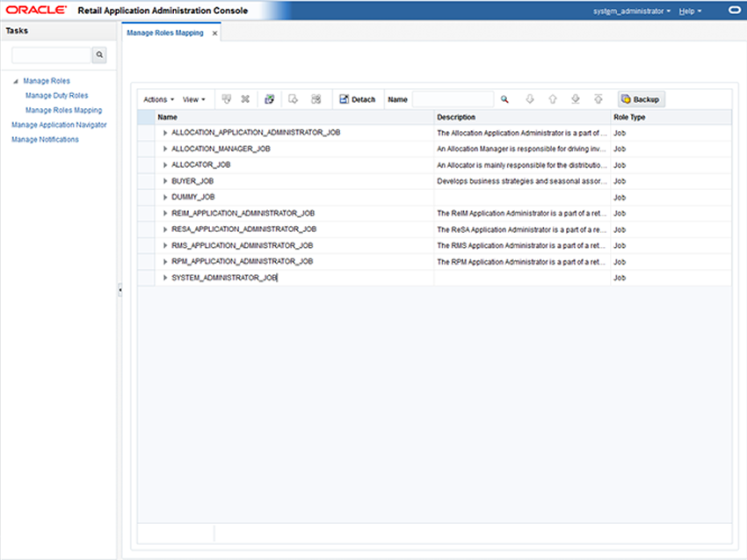
Task: Open the View dropdown menu
Action: (194, 99)
